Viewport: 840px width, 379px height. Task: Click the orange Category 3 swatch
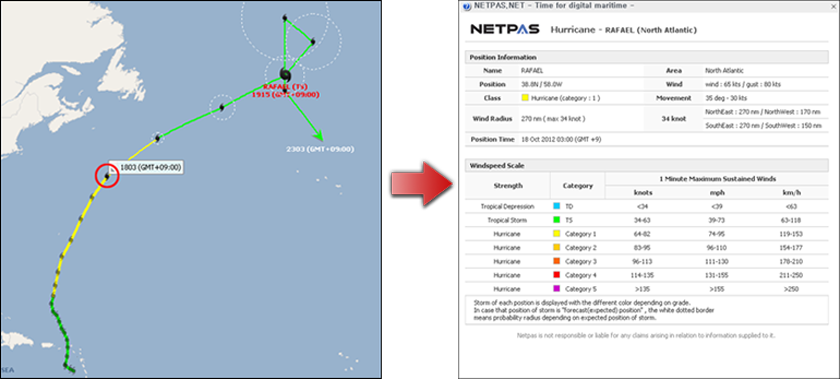(557, 261)
